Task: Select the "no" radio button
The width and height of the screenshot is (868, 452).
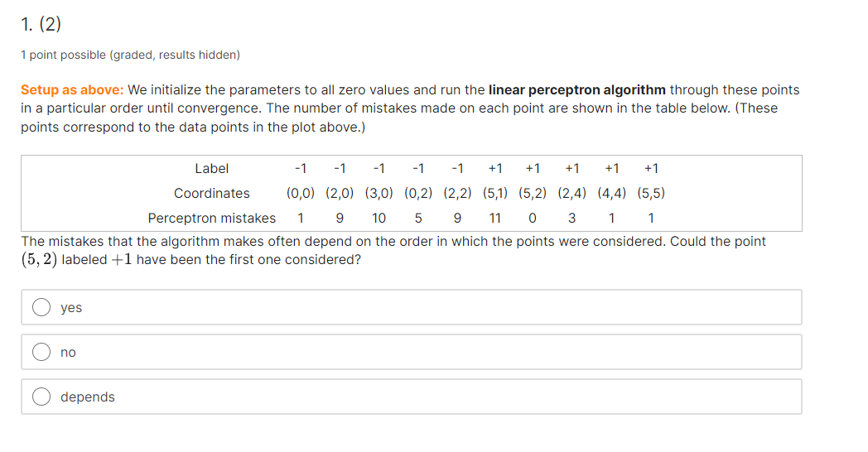Action: 41,352
